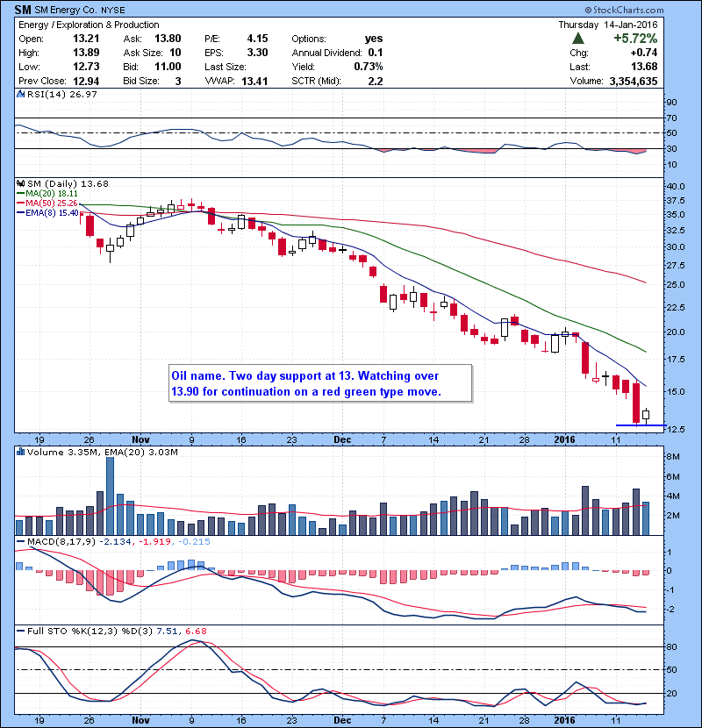Viewport: 702px width, 728px height.
Task: Click the 40.0 price axis label
Action: [x=676, y=186]
